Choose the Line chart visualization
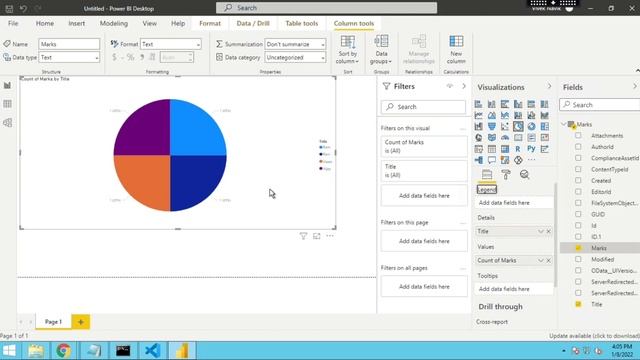This screenshot has height=360, width=640. (x=478, y=116)
